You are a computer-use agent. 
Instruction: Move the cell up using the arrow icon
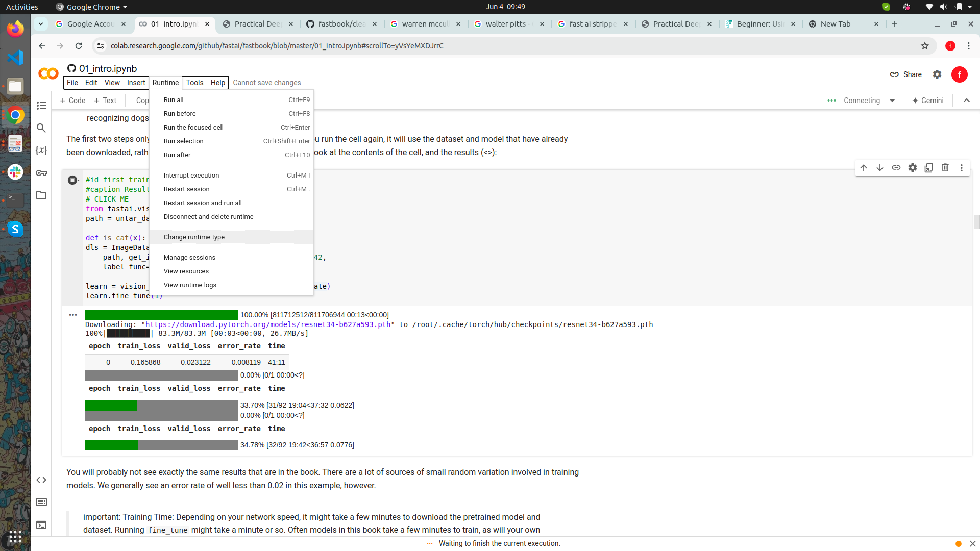click(864, 167)
